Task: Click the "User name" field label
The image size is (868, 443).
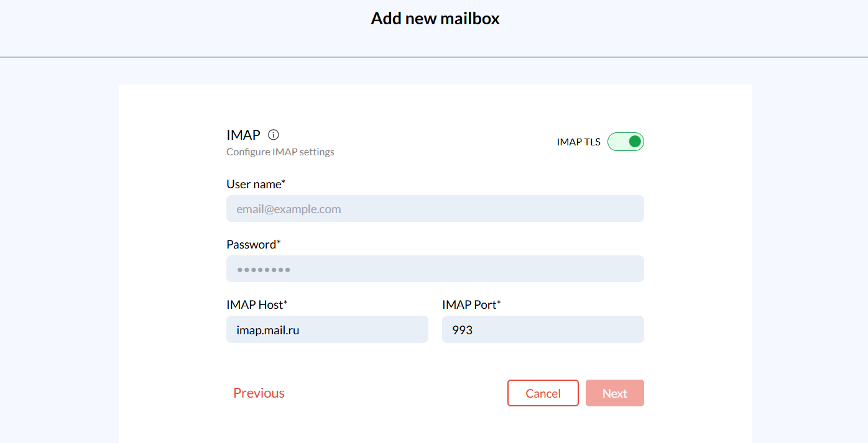Action: (256, 184)
